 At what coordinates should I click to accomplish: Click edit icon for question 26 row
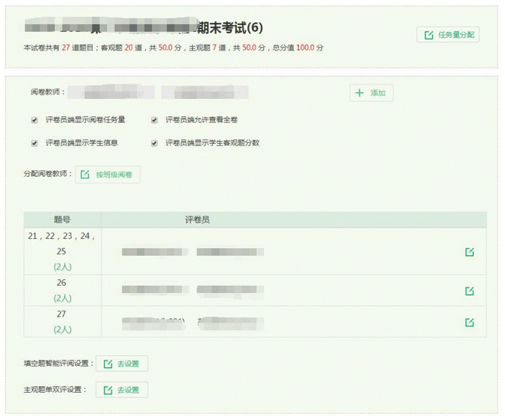click(469, 291)
